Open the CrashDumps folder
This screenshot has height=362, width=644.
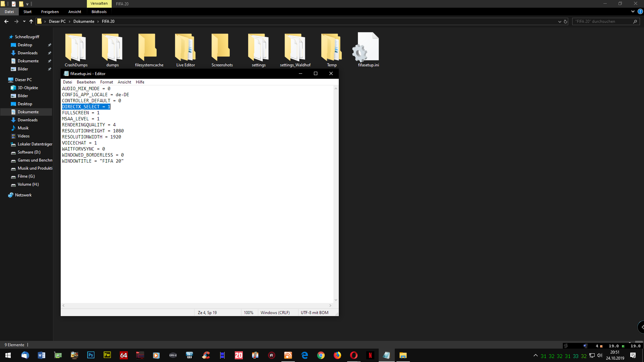tap(76, 49)
